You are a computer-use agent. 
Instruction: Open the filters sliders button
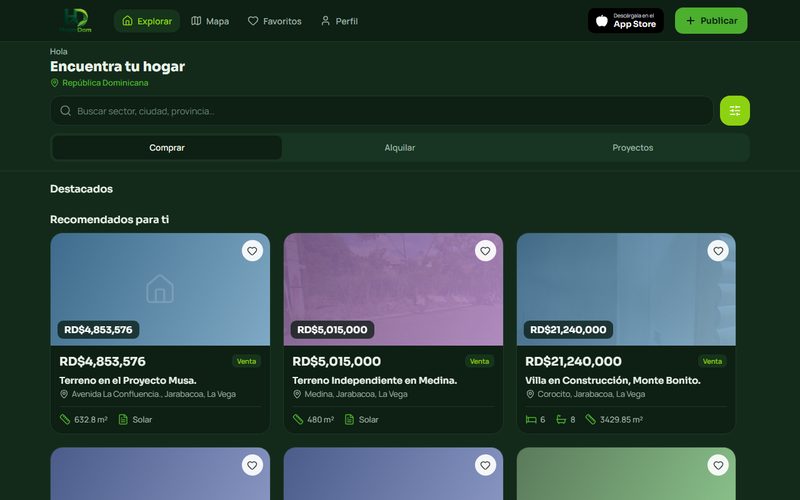(x=735, y=111)
